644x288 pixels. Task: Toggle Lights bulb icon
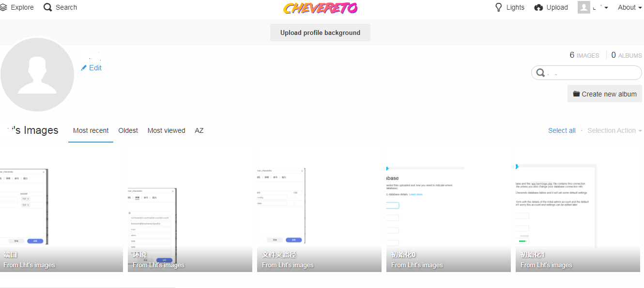pyautogui.click(x=499, y=7)
